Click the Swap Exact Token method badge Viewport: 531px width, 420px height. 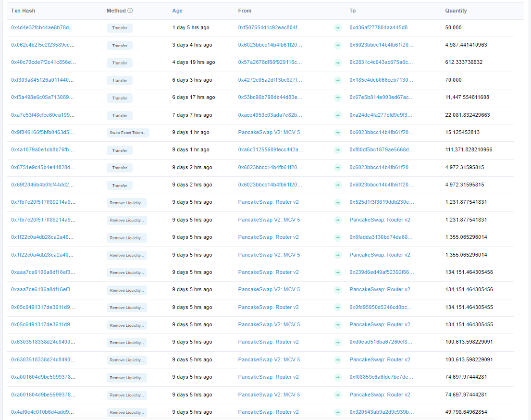[128, 133]
